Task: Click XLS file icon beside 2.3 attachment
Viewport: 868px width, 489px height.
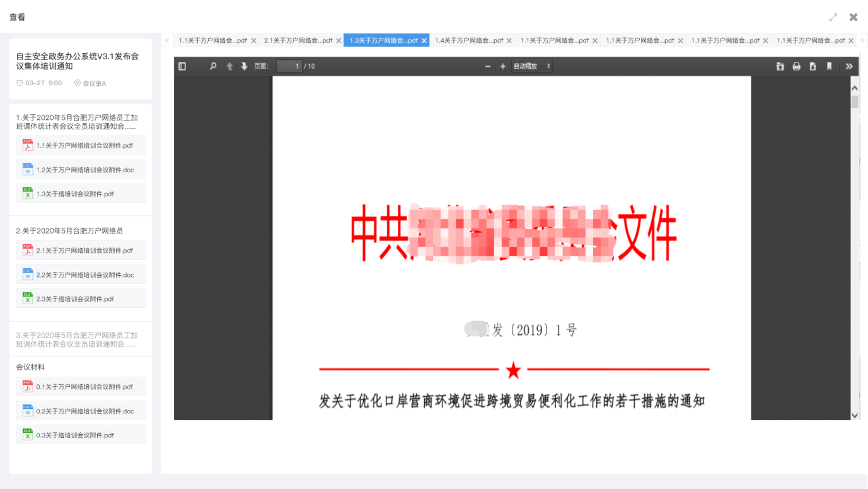Action: pos(27,298)
